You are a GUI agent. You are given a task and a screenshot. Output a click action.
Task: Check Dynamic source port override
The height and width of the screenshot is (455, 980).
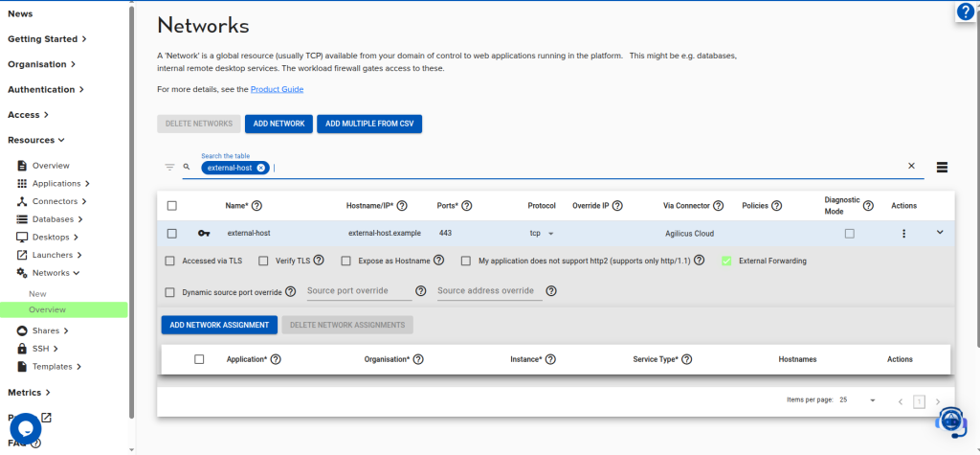point(170,292)
